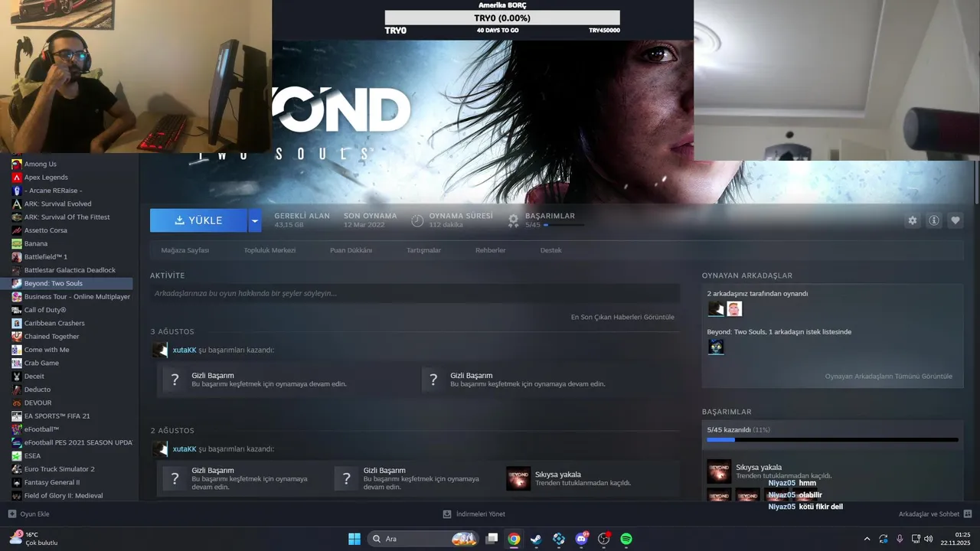Click the Banana game icon
Image resolution: width=980 pixels, height=551 pixels.
17,243
